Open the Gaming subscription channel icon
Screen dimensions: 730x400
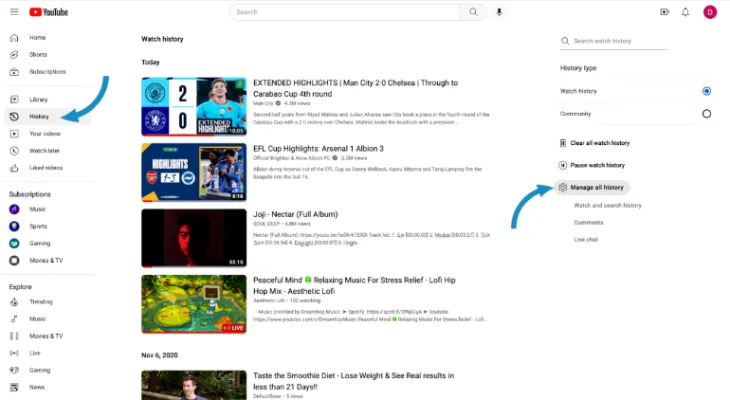point(14,243)
